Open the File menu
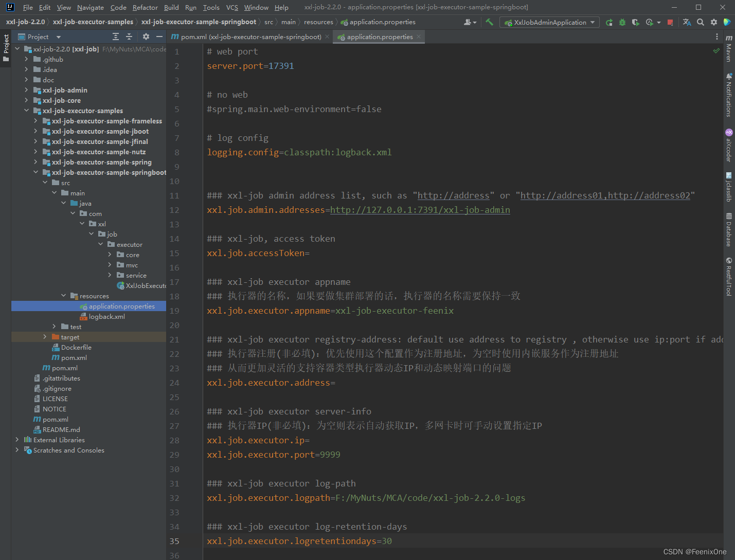Screen dimensions: 735x560 pyautogui.click(x=28, y=7)
